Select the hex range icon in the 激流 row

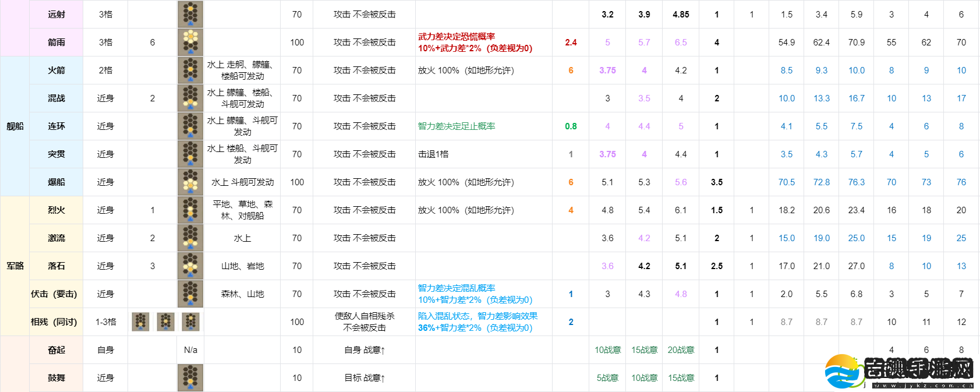(x=190, y=238)
